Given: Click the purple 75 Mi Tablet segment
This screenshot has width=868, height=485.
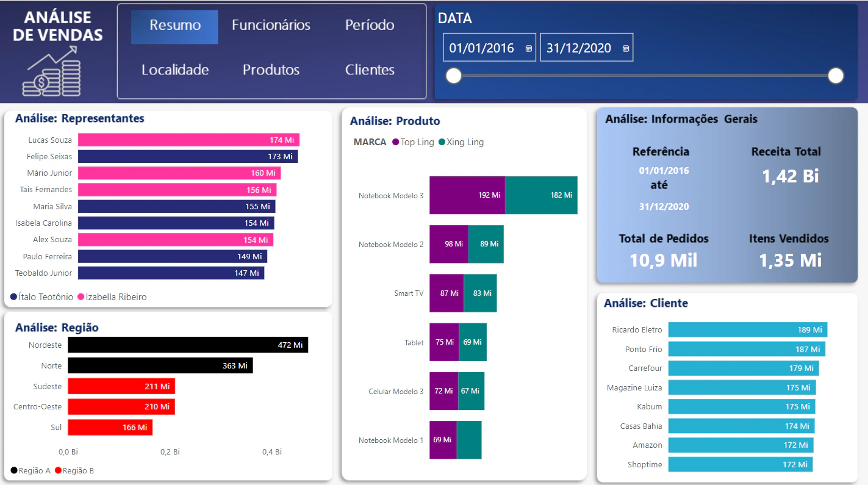Looking at the screenshot, I should 444,342.
